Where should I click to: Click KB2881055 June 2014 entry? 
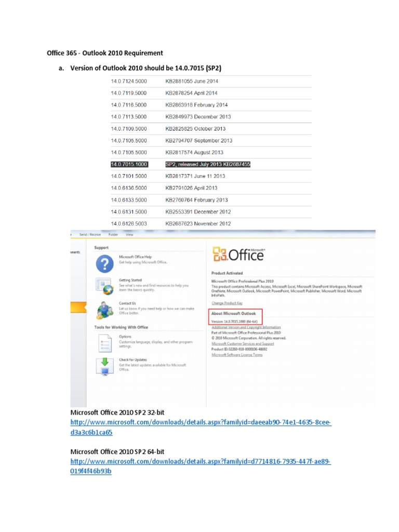[192, 81]
